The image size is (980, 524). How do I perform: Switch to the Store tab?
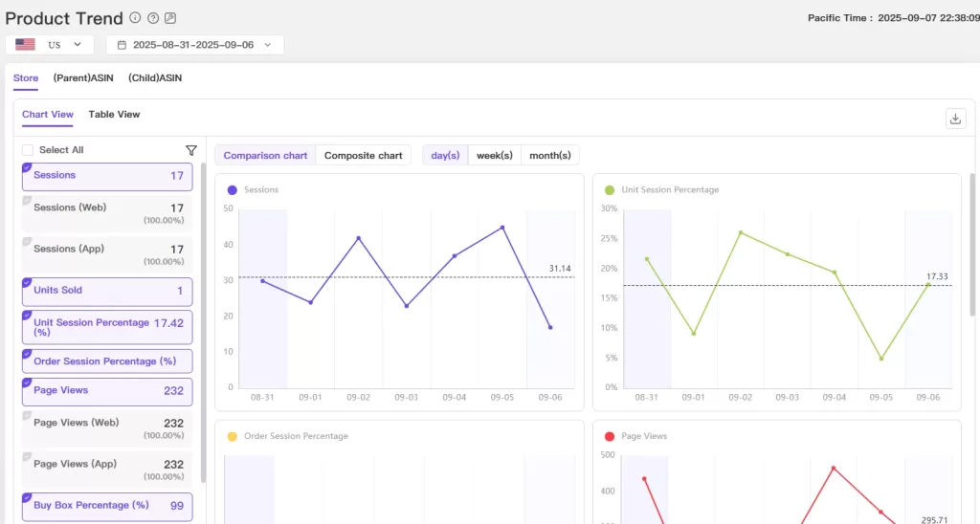pyautogui.click(x=26, y=78)
